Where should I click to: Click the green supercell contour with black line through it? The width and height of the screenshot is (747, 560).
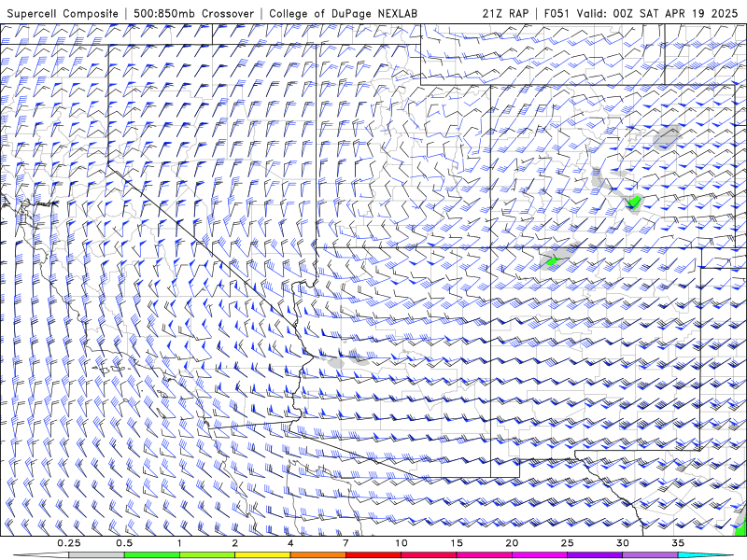click(x=552, y=260)
